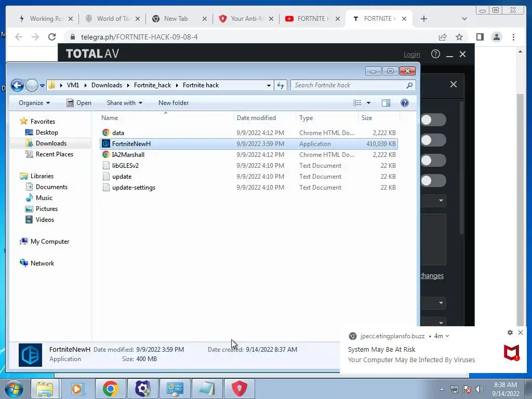The width and height of the screenshot is (532, 399).
Task: Open the Chrome three-dot menu
Action: coord(513,37)
